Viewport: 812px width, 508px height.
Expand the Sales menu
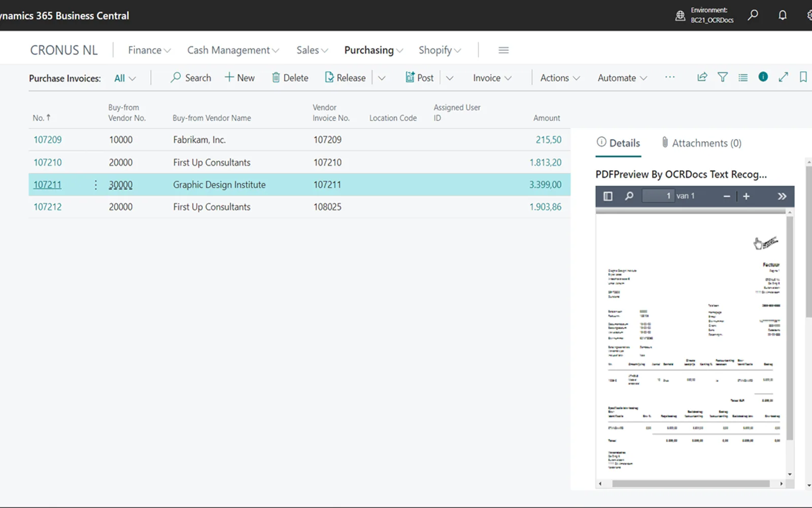[312, 50]
